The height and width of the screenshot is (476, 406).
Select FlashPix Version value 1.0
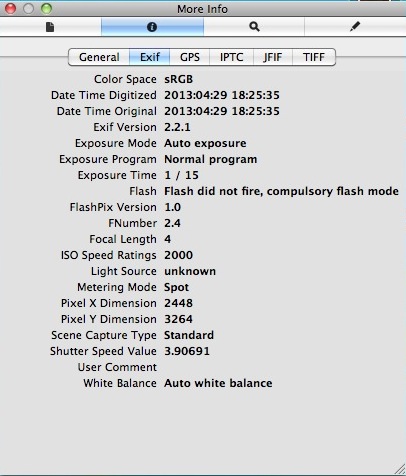click(x=172, y=207)
